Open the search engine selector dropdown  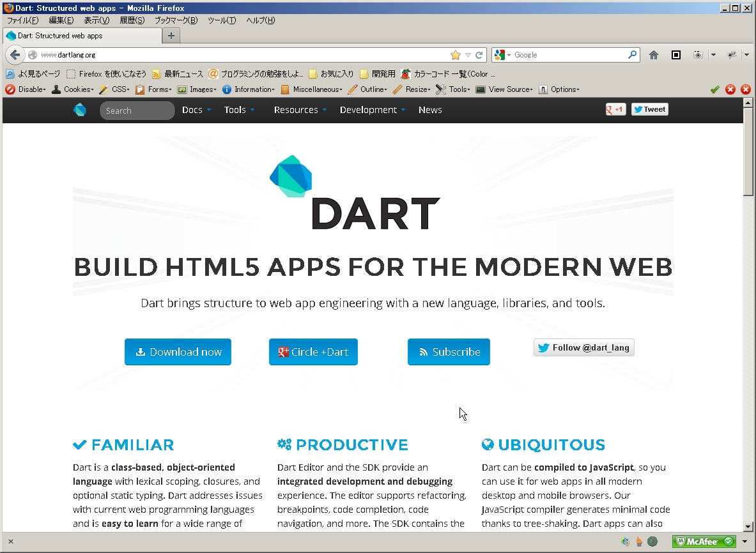click(502, 55)
